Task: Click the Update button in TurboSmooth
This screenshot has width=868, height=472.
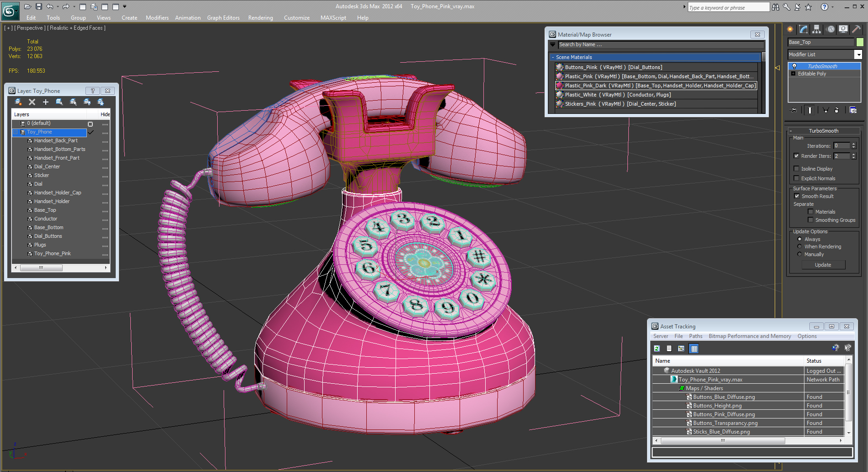Action: 823,265
